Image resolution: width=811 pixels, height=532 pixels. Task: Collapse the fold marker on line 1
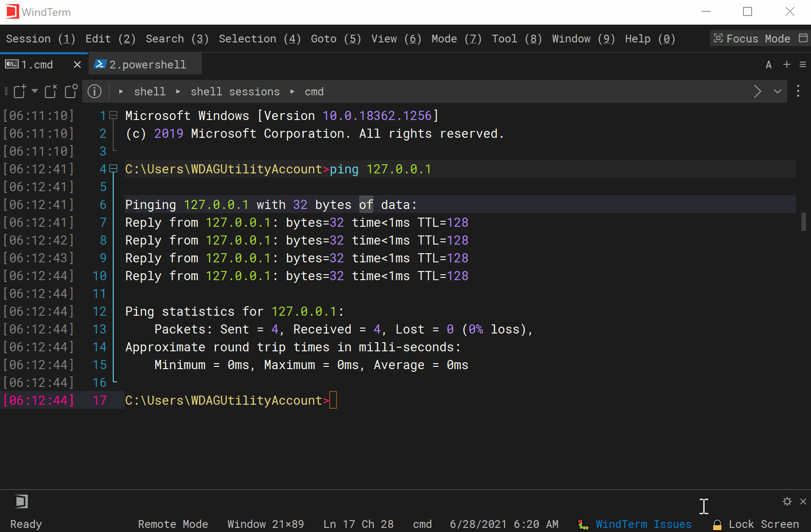114,115
